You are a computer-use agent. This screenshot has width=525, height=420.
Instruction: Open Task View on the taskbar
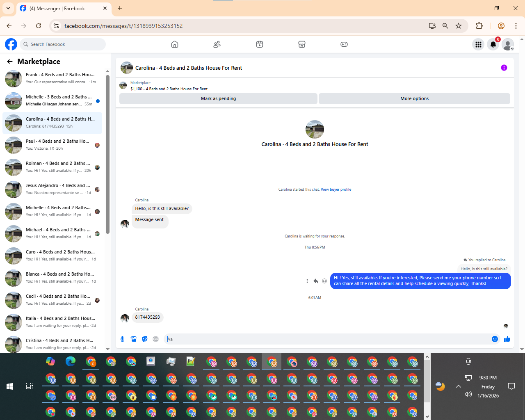coord(30,386)
